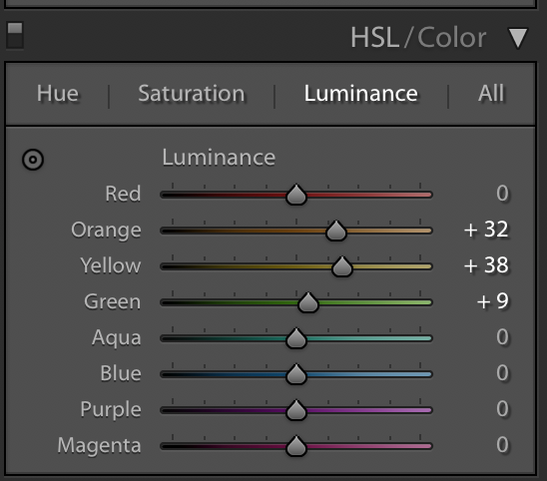Screen dimensions: 547x481
Task: Toggle the HSL/Color panel on-off switch
Action: point(15,35)
